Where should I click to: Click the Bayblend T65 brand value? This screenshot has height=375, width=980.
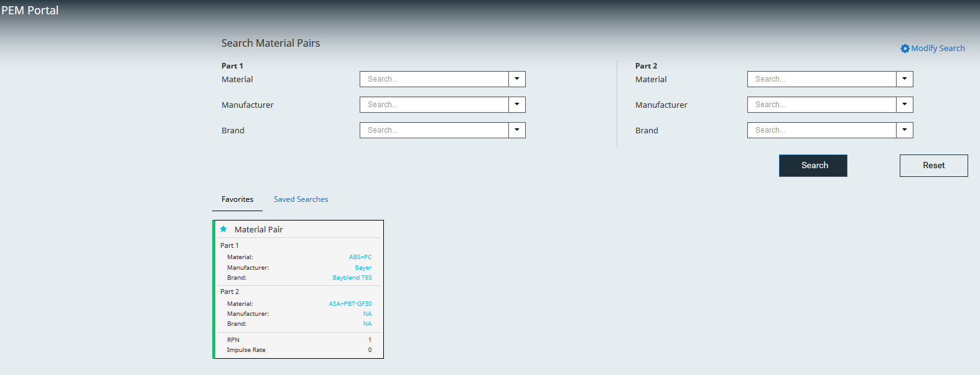click(x=352, y=278)
